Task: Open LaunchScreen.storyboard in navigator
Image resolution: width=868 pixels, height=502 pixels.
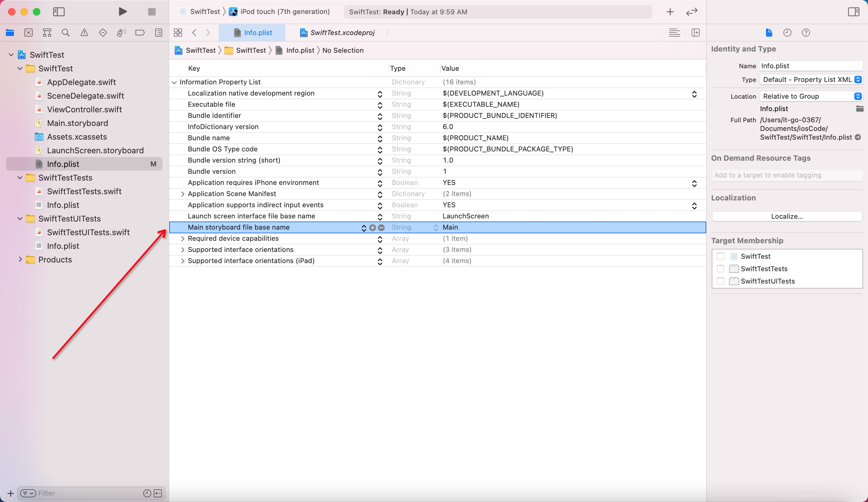Action: click(x=95, y=150)
